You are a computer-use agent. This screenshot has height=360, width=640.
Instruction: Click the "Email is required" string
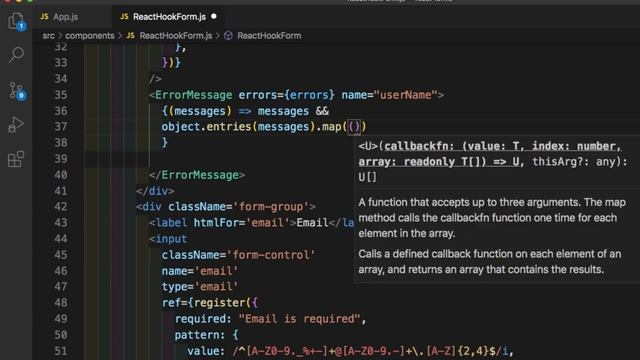300,319
